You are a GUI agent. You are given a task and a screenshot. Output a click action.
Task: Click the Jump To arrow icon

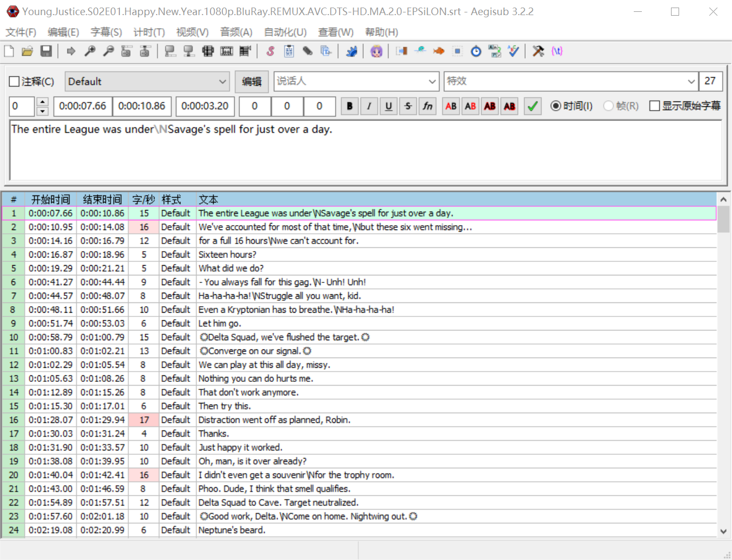coord(71,51)
